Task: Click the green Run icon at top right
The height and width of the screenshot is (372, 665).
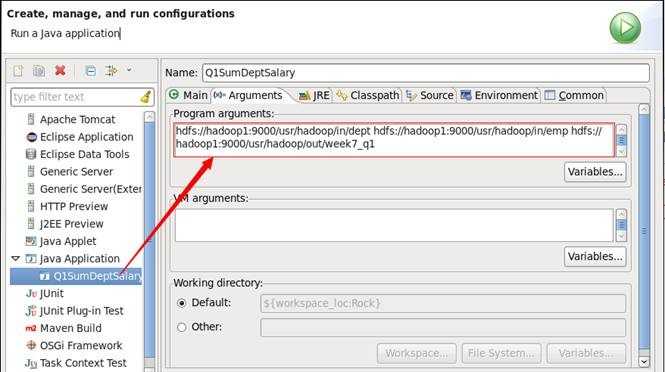Action: pyautogui.click(x=625, y=28)
